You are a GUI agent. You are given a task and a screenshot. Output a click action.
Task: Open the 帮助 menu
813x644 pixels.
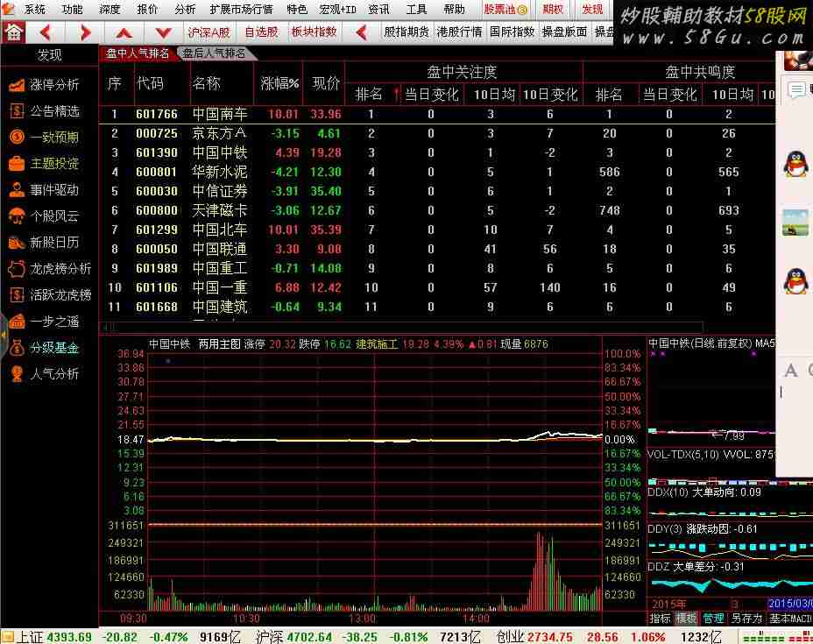(x=454, y=10)
